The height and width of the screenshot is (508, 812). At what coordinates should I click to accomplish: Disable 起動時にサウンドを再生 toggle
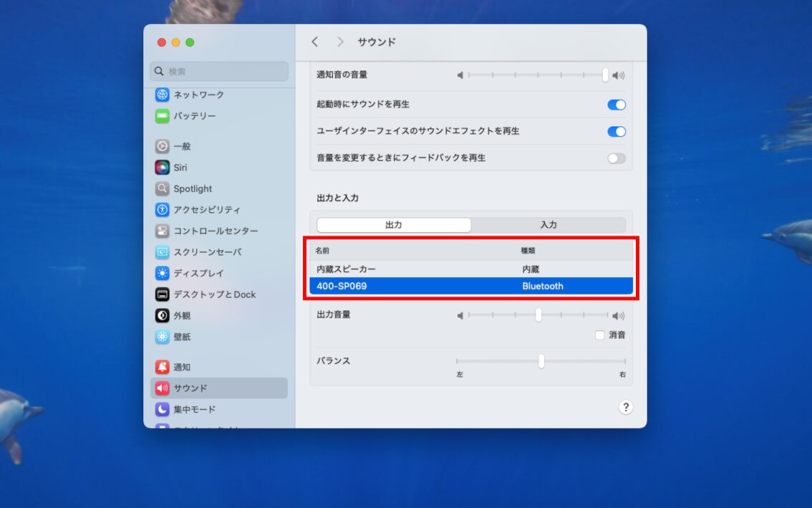point(616,105)
